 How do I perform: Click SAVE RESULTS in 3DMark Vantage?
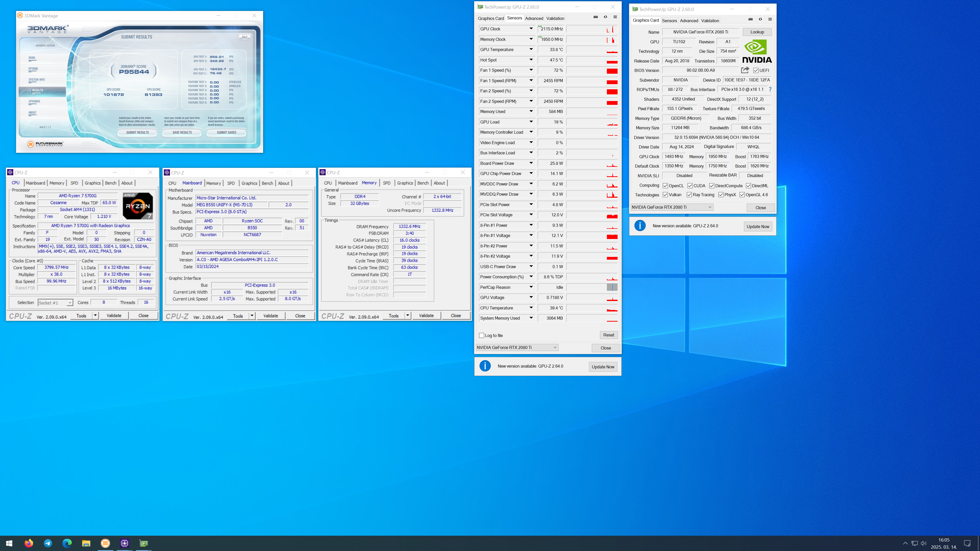pyautogui.click(x=182, y=132)
